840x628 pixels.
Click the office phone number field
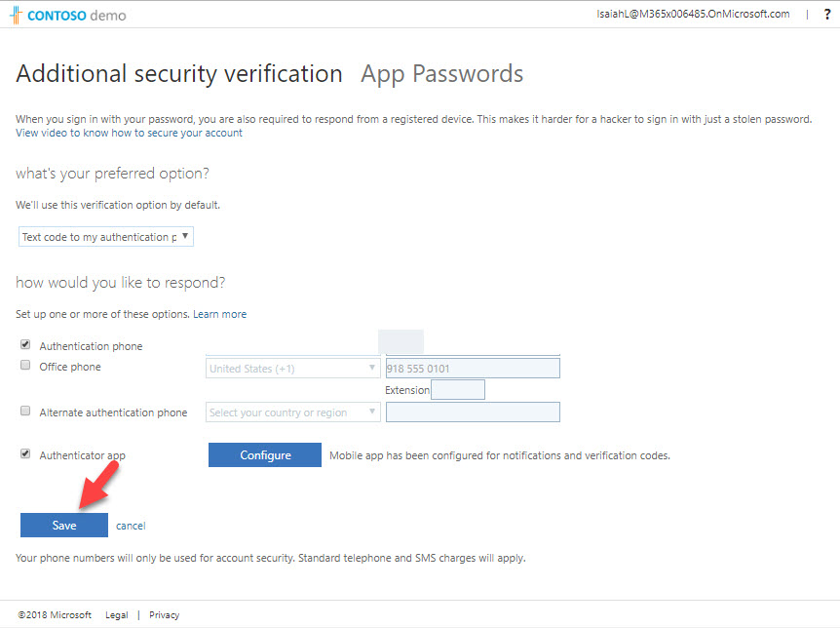[473, 369]
